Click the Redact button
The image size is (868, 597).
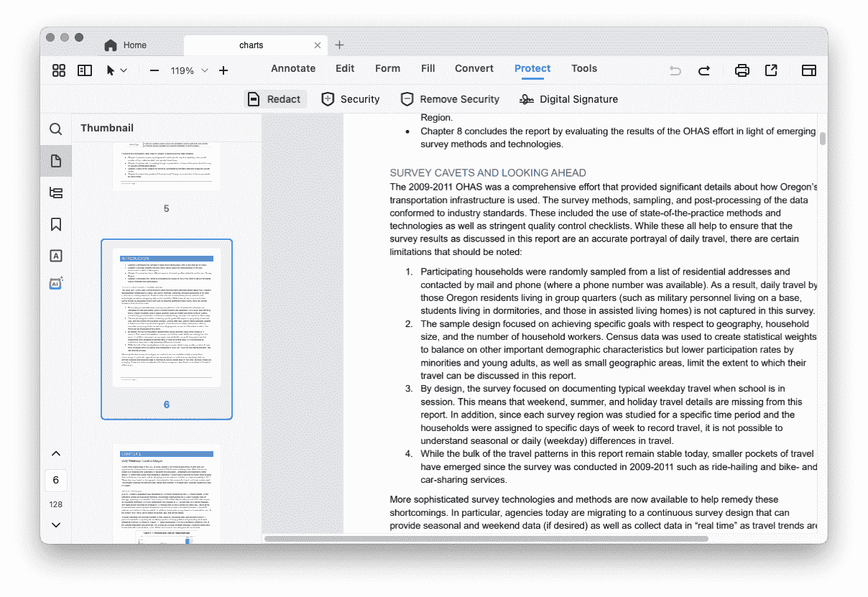pyautogui.click(x=275, y=99)
